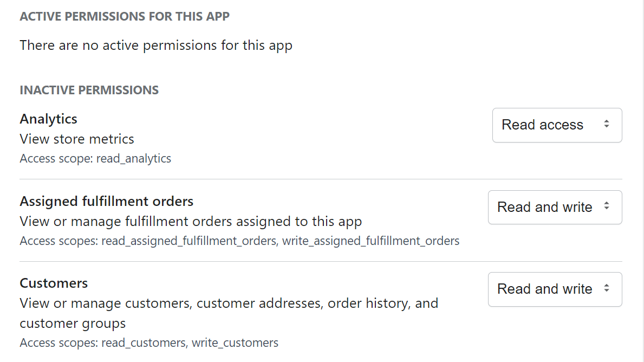
Task: Click the Inactive Permissions section heading
Action: pos(89,90)
